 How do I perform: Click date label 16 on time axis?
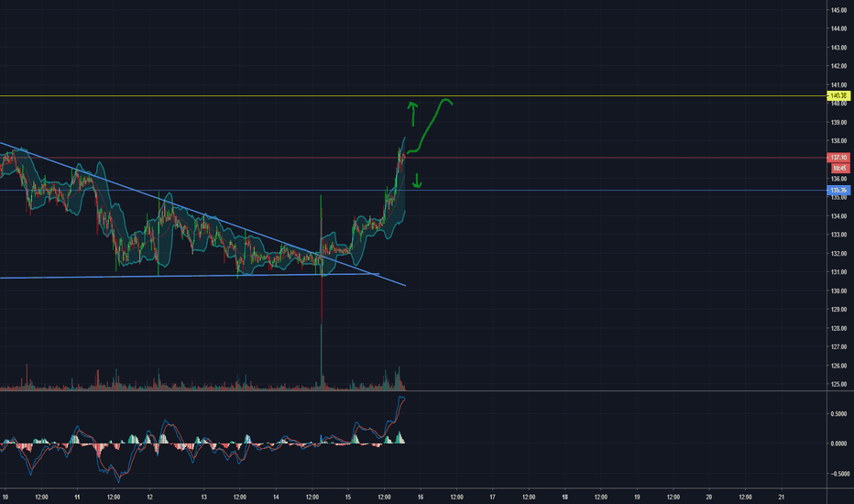tap(421, 497)
